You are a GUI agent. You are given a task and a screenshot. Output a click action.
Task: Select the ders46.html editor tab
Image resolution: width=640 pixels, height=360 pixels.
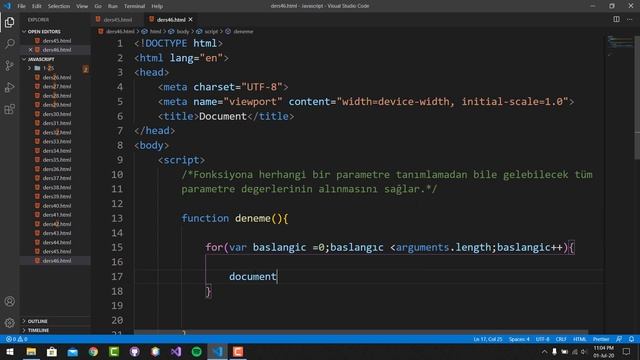tap(171, 19)
